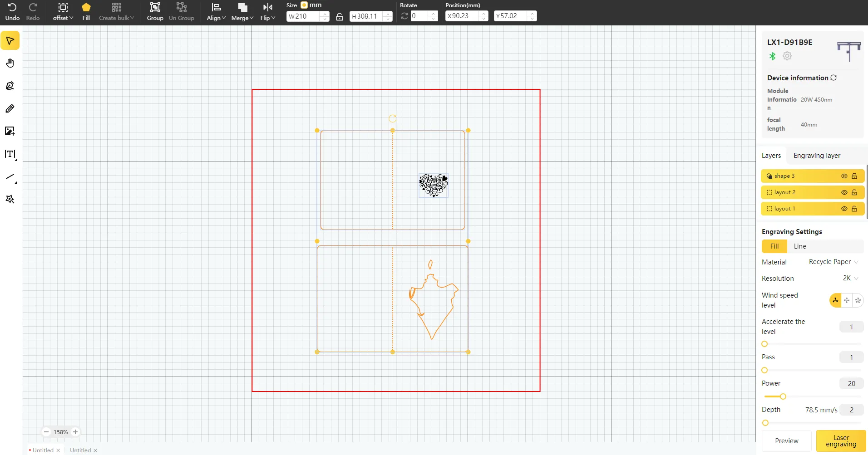
Task: Select the Line engraving mode tab
Action: (800, 246)
